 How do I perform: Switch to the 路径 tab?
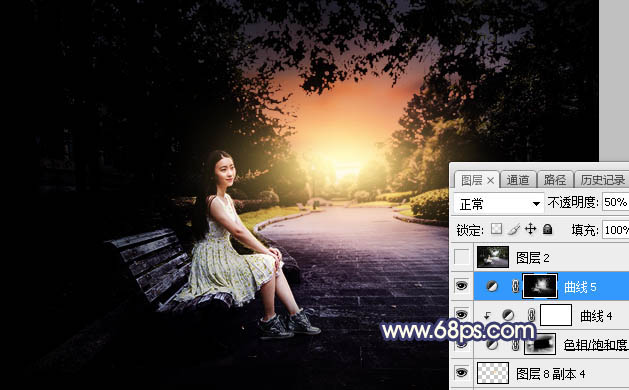pos(555,180)
